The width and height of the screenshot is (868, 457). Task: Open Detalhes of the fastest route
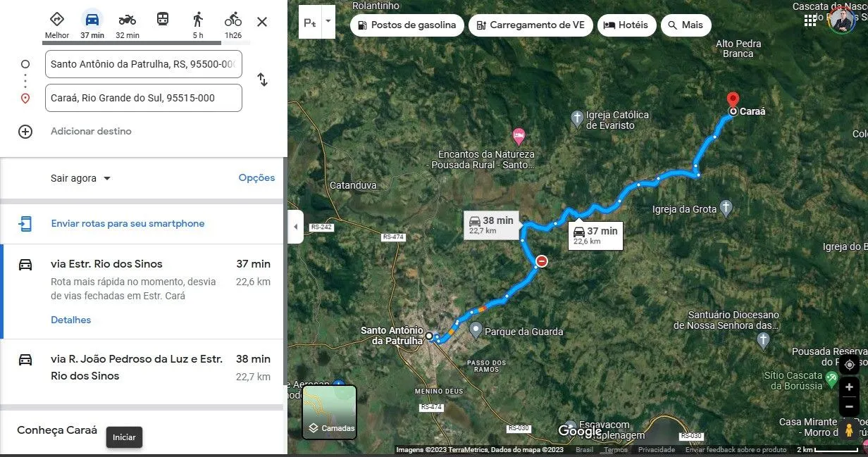(71, 320)
